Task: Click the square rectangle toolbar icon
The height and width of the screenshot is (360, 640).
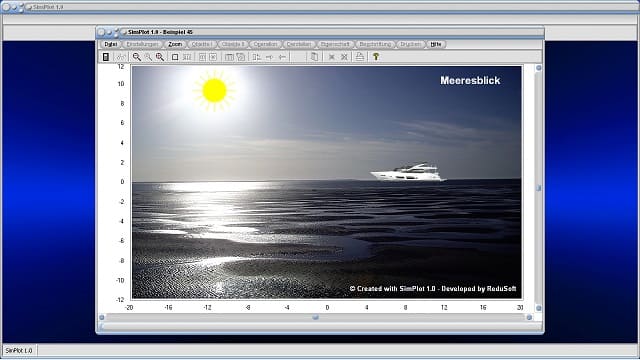Action: pos(175,57)
